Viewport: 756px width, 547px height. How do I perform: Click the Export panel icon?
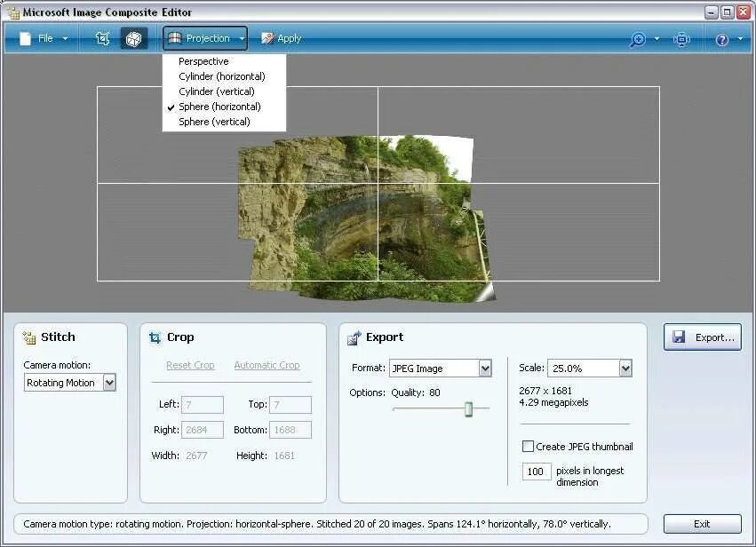(354, 337)
